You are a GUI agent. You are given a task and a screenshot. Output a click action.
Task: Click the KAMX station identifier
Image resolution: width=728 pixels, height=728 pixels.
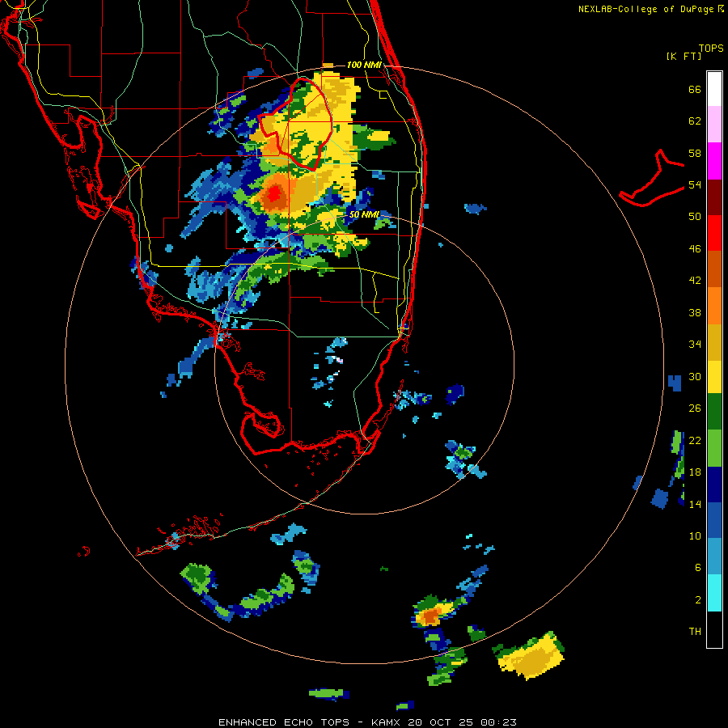[x=387, y=722]
